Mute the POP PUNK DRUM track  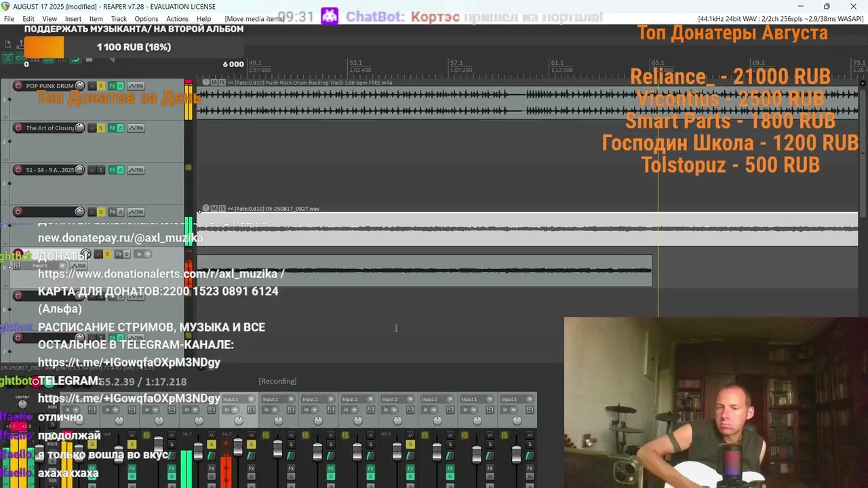pos(92,86)
